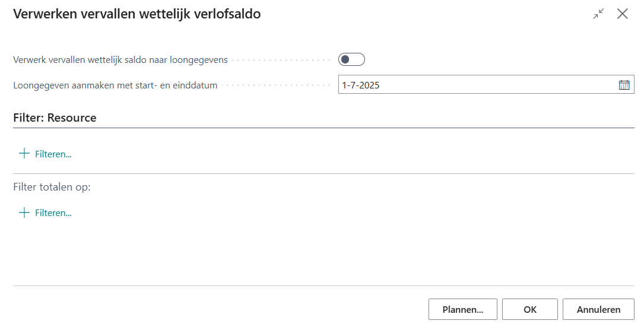Click the divider line above the footer buttons
This screenshot has width=644, height=330.
[323, 285]
